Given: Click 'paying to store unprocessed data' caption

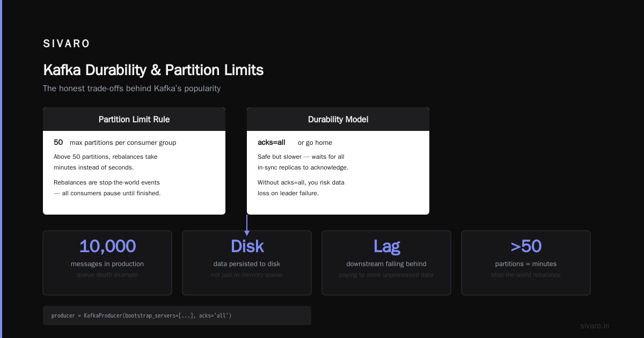Looking at the screenshot, I should pos(386,275).
